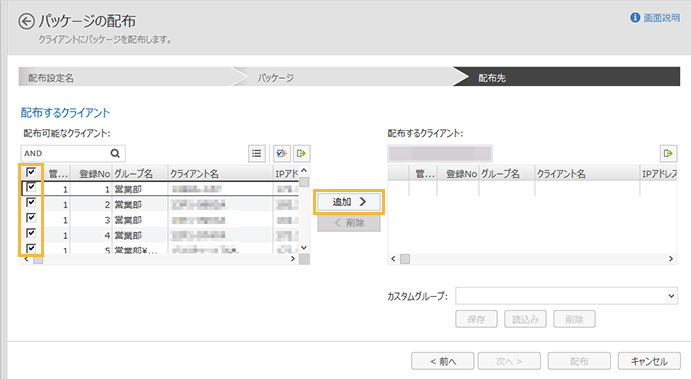Viewport: 691px width, 379px height.
Task: Open the list view icon above left table
Action: tap(256, 153)
